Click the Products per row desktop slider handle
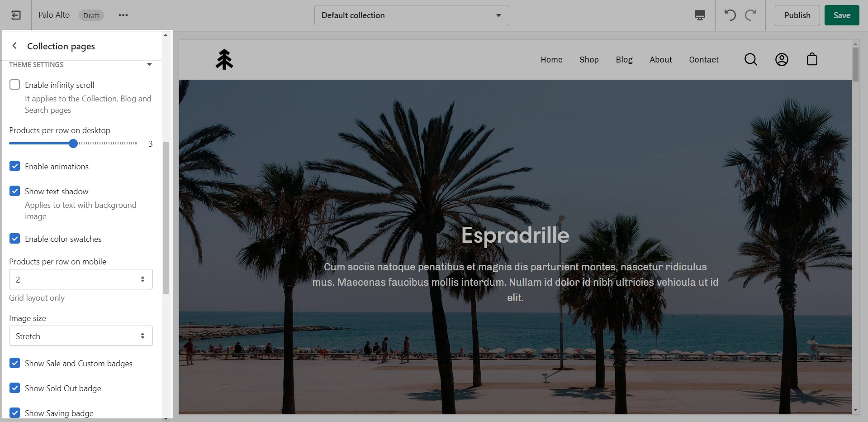Viewport: 868px width, 422px height. 73,144
